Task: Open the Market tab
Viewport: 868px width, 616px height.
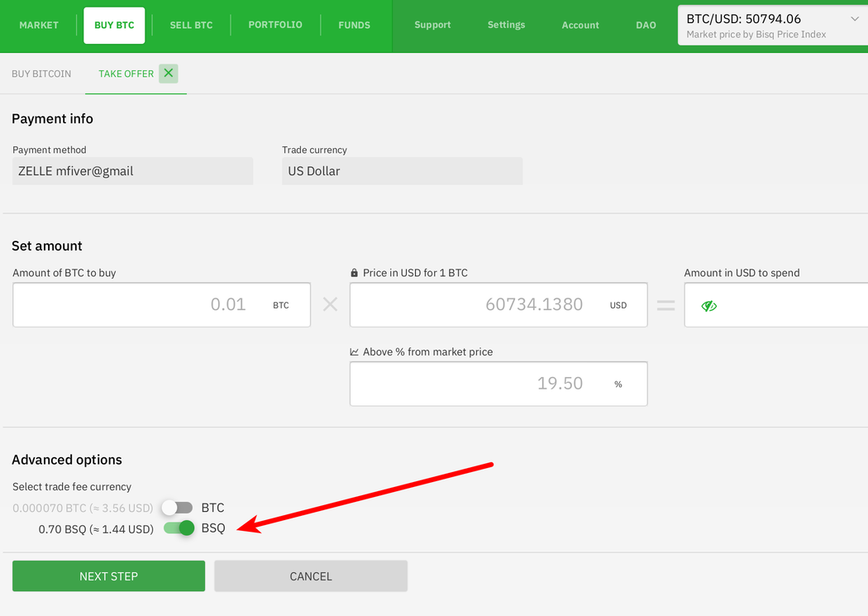Action: coord(39,25)
